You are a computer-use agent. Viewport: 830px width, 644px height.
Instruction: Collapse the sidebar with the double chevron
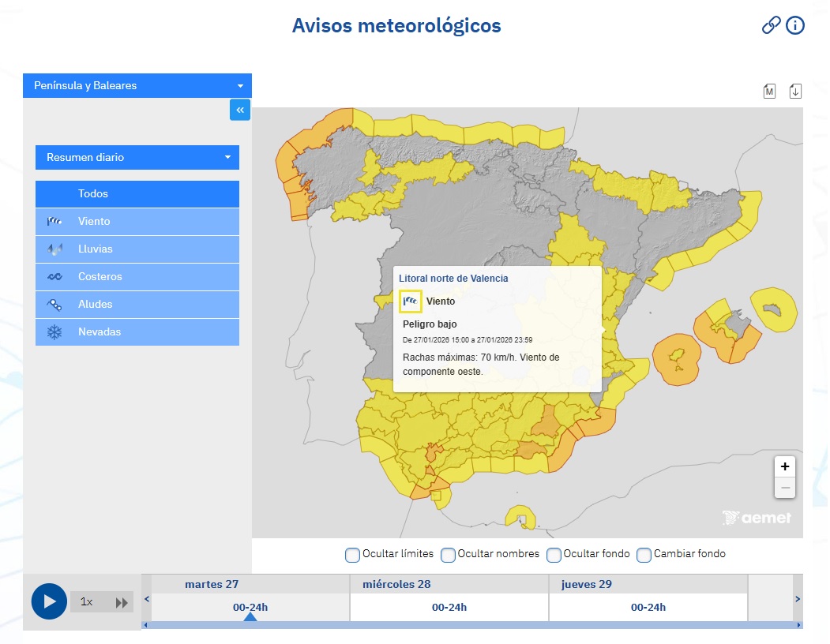click(240, 110)
